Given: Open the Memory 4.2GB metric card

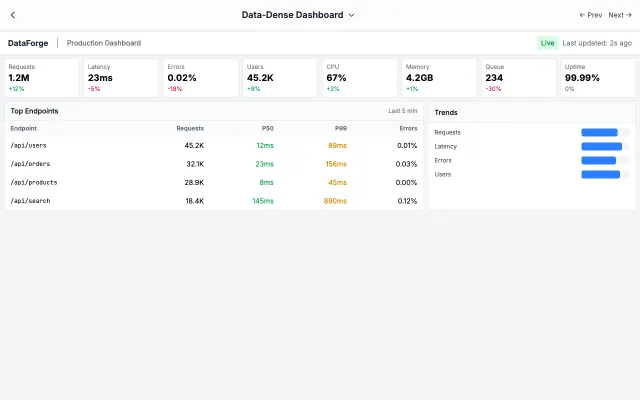Looking at the screenshot, I should pos(439,78).
